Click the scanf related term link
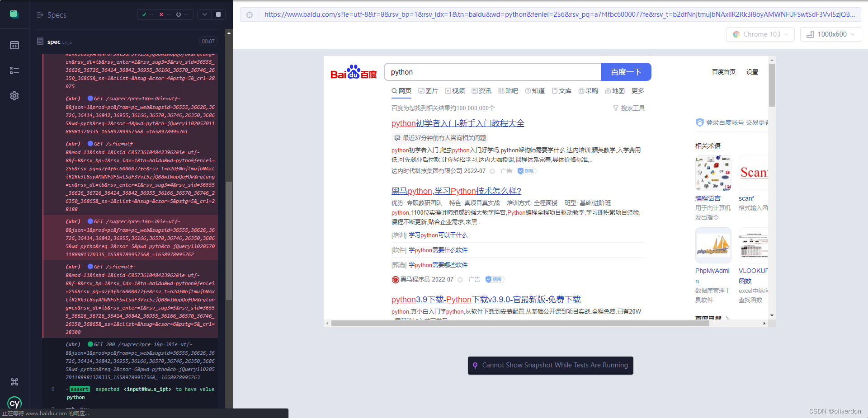The image size is (868, 418). click(x=746, y=198)
